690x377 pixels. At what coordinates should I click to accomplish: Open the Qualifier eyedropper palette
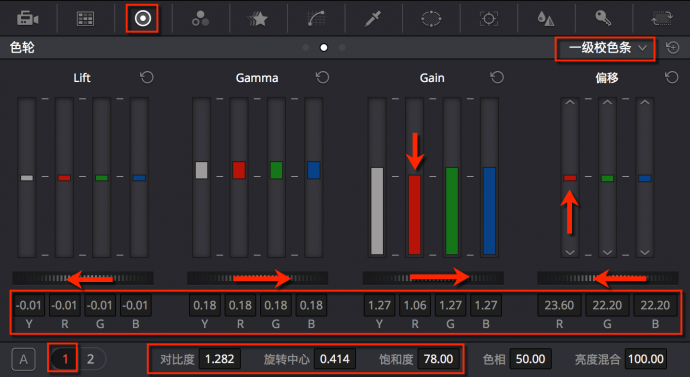tap(373, 18)
